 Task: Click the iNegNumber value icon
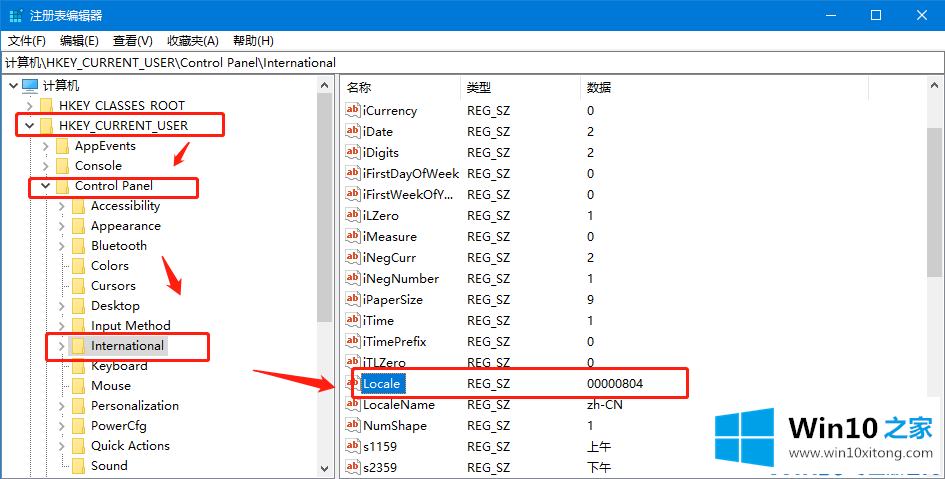tap(353, 278)
